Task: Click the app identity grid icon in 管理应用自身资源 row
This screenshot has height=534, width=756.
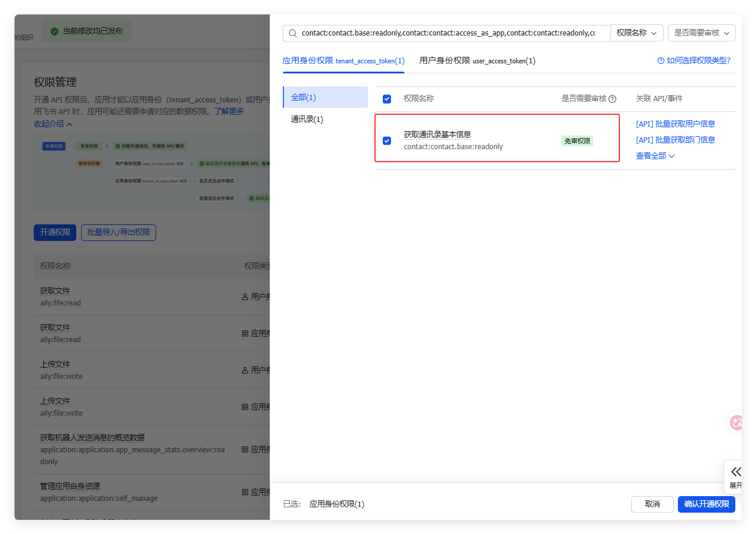Action: (x=245, y=492)
